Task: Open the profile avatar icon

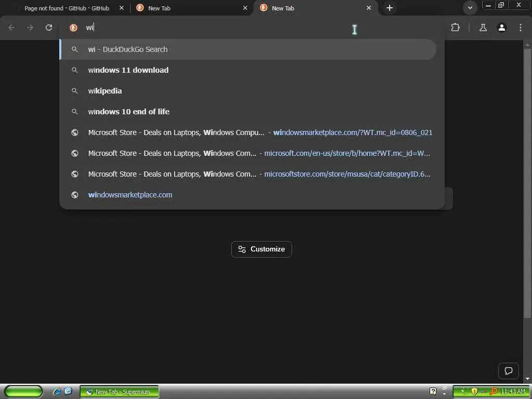Action: 502,28
